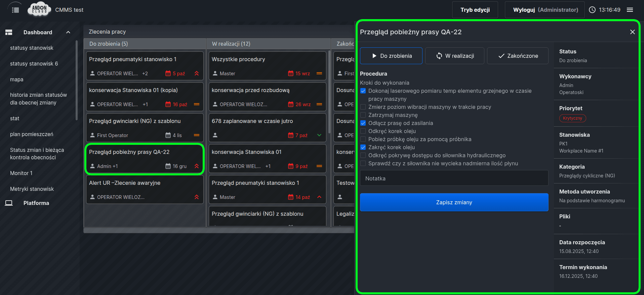The width and height of the screenshot is (644, 295).
Task: Check the Odkręć korek oleju step
Action: coord(363,131)
